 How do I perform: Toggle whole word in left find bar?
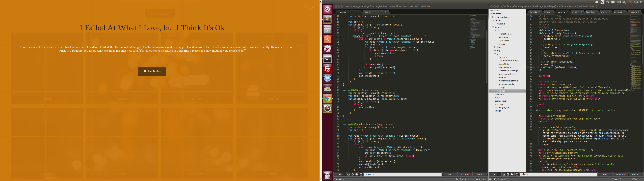(x=344, y=174)
